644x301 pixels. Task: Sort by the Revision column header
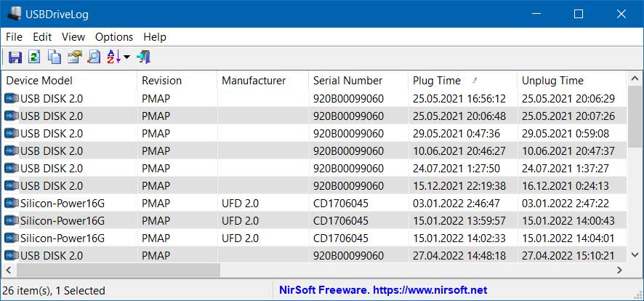pos(177,81)
